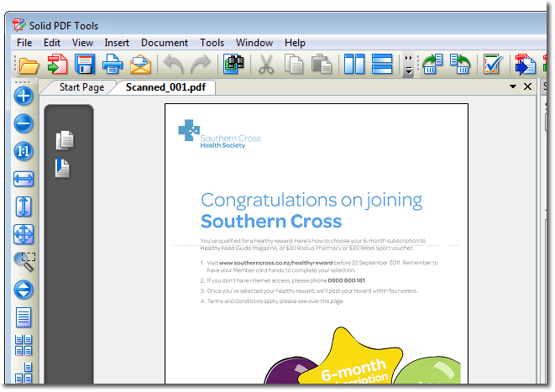Save document with the floppy disk icon
Viewport: 555px width, 392px height.
pyautogui.click(x=85, y=65)
